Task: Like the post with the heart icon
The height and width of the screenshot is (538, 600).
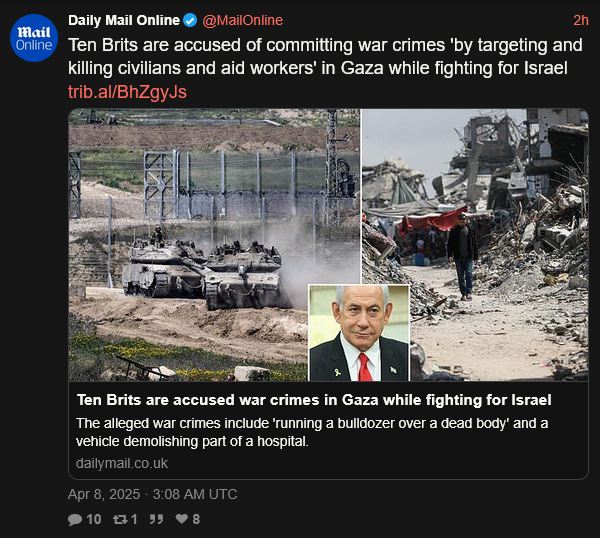Action: (181, 519)
